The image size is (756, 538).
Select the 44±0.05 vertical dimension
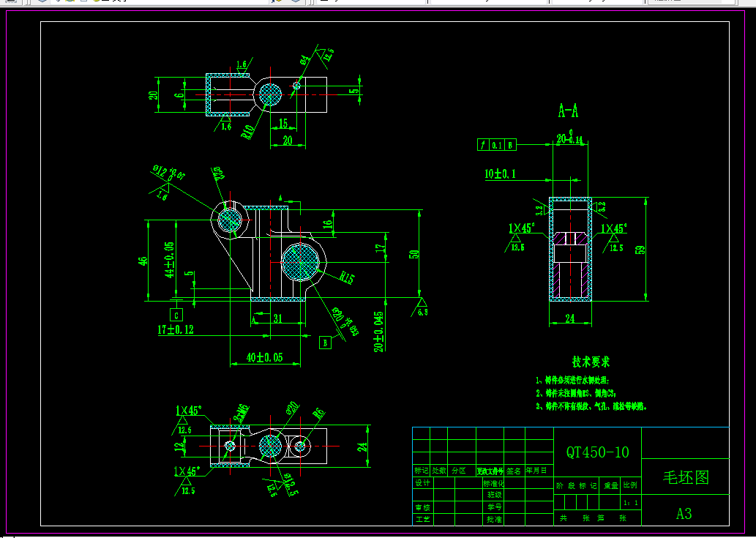(169, 259)
